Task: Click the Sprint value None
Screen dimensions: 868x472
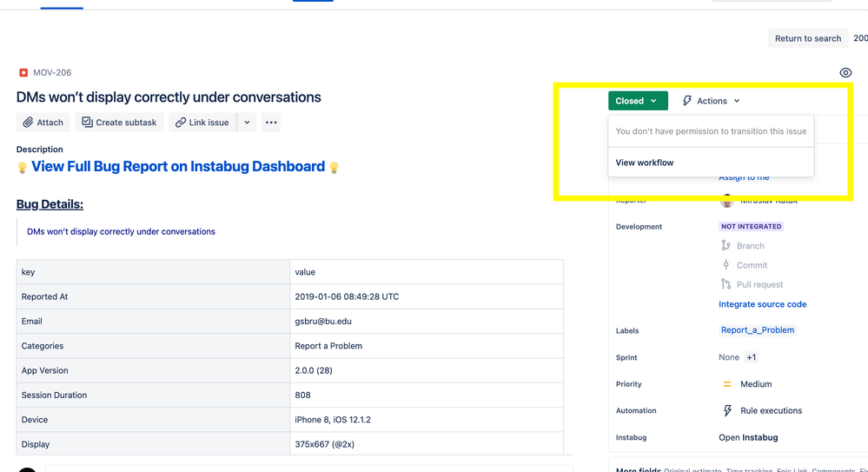Action: [x=728, y=357]
